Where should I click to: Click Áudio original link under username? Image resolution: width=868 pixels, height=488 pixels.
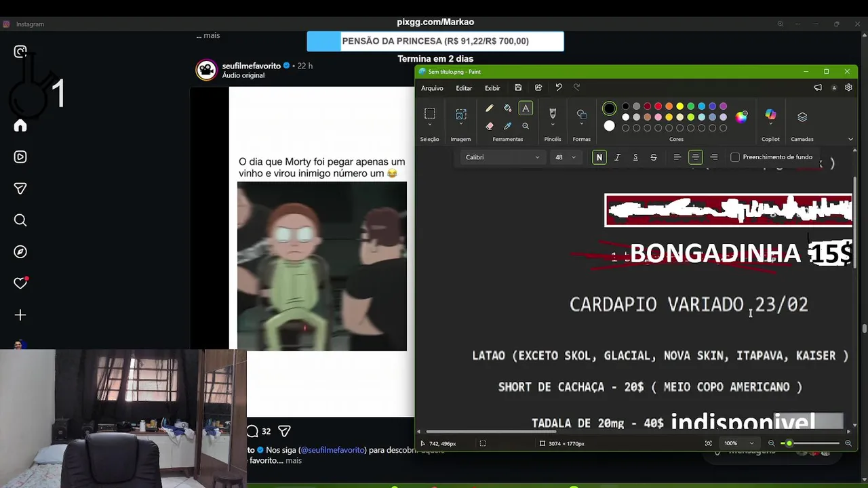[243, 75]
